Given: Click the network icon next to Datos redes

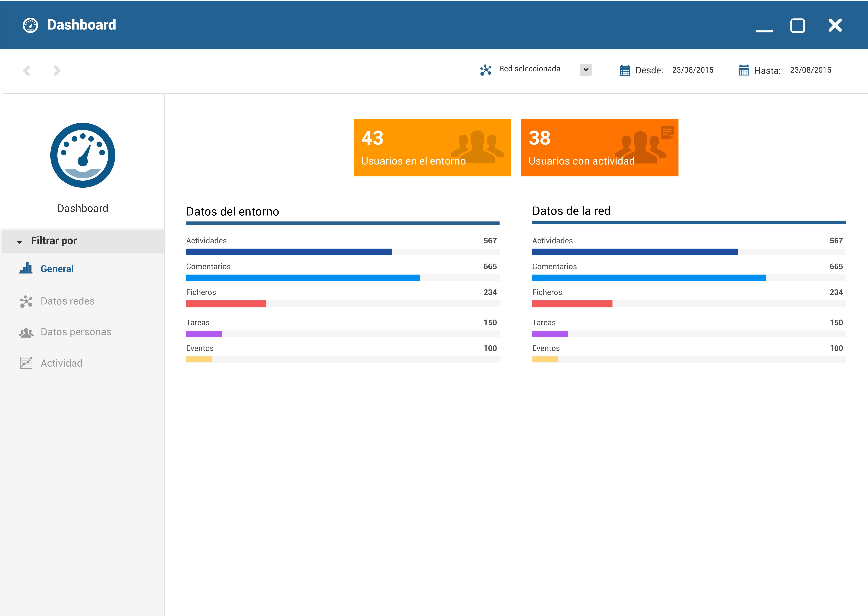Looking at the screenshot, I should 26,301.
